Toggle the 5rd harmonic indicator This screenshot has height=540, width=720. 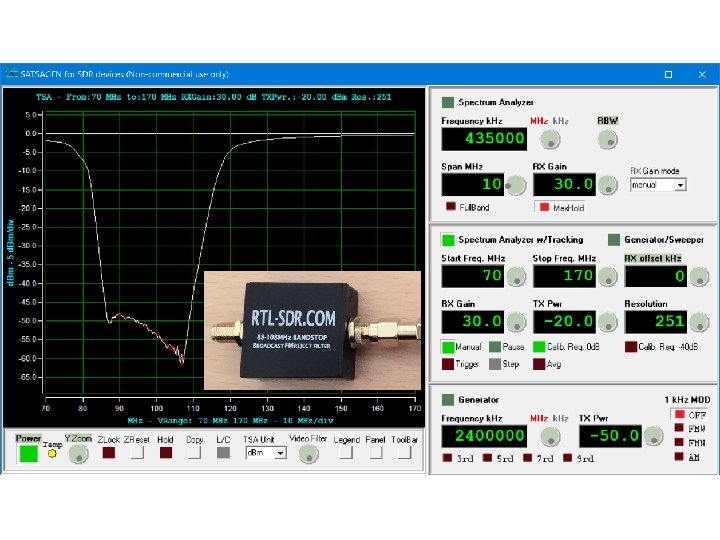488,458
